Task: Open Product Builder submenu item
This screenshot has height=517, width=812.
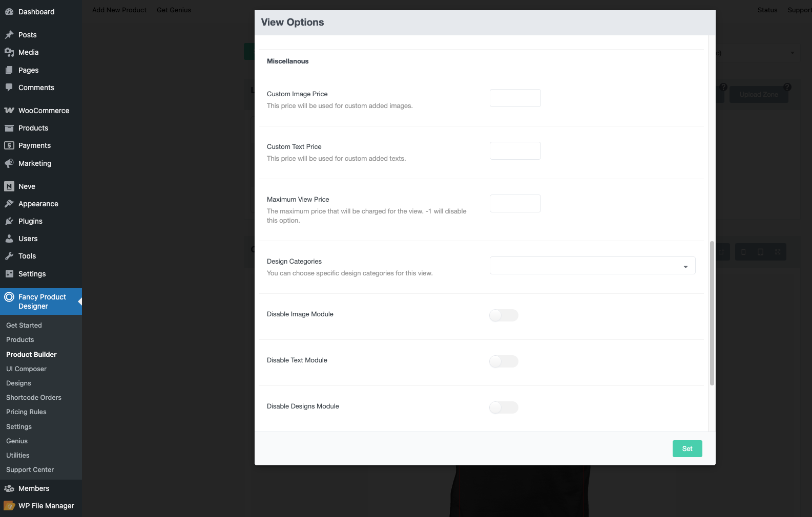Action: (31, 354)
